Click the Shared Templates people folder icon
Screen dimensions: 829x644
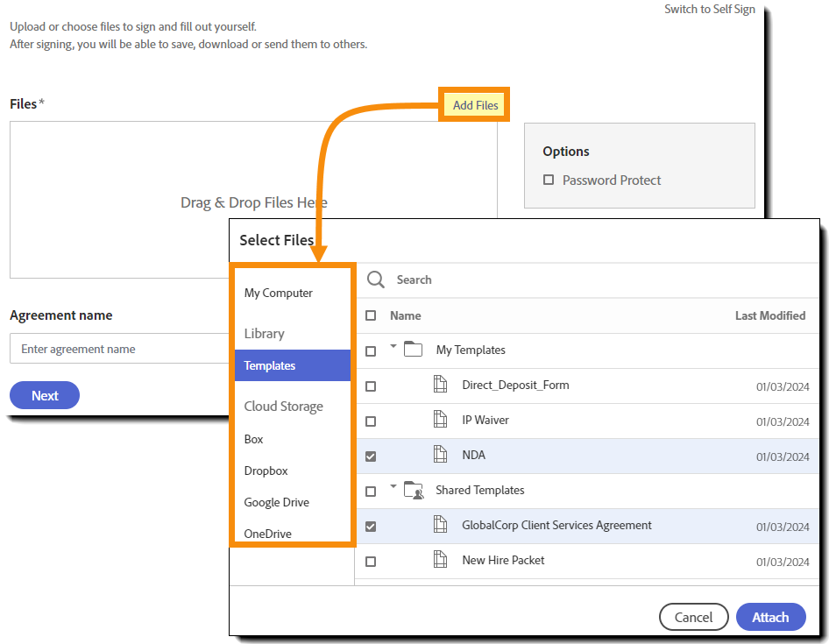coord(414,489)
